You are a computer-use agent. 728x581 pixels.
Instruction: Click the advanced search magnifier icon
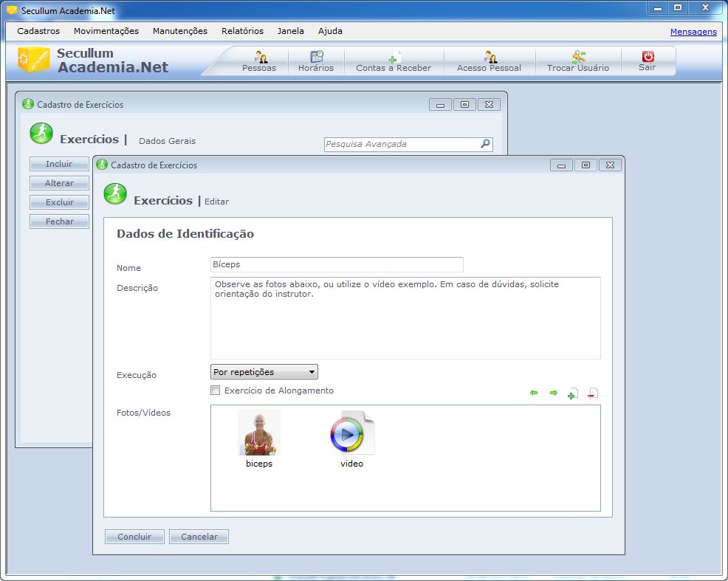pos(485,144)
